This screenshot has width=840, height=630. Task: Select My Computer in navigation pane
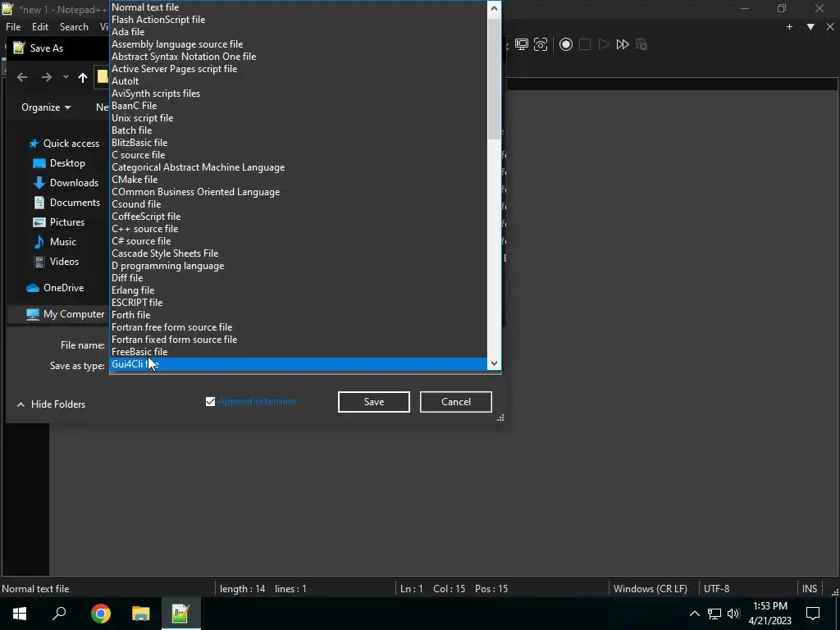tap(65, 314)
